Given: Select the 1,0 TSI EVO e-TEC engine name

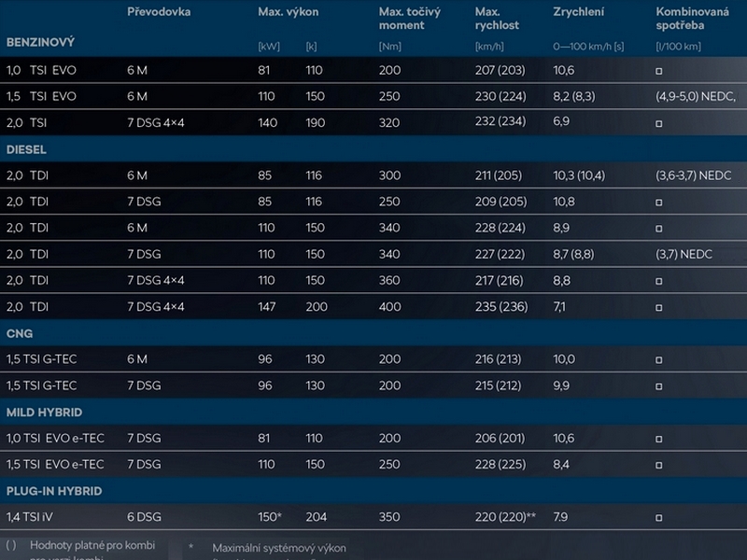Looking at the screenshot, I should click(55, 438).
